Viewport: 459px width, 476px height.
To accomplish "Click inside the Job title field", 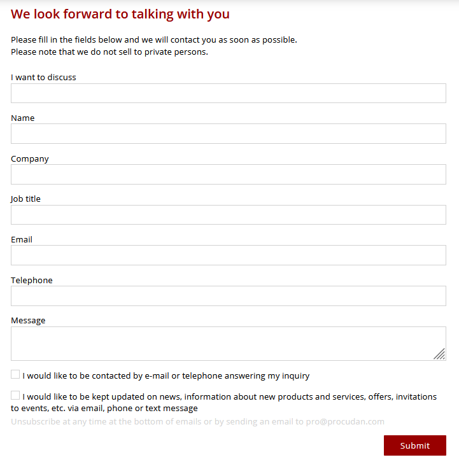I will [229, 214].
